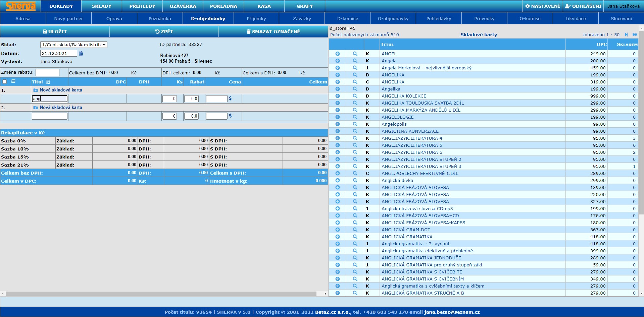
Task: Open the Sklad warehouse dropdown
Action: click(73, 45)
